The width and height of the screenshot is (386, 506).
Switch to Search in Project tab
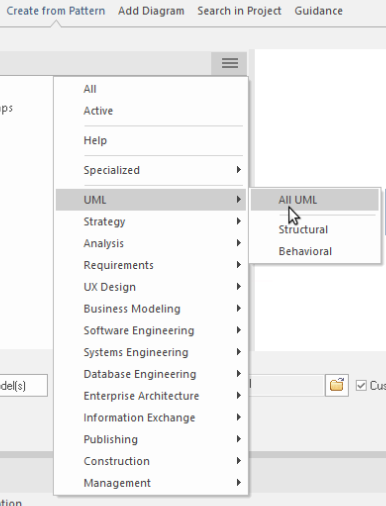click(x=239, y=11)
